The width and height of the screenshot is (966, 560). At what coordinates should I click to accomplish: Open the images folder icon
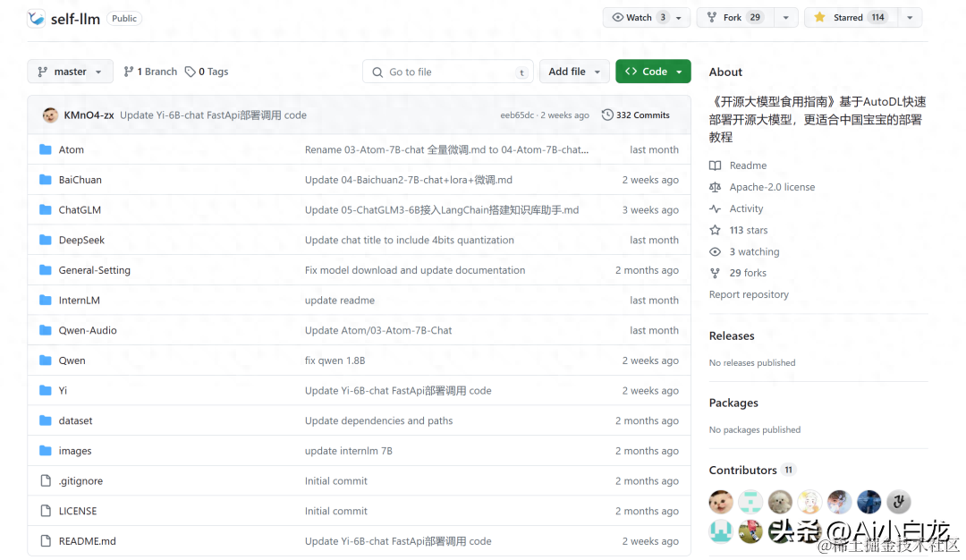click(x=45, y=451)
